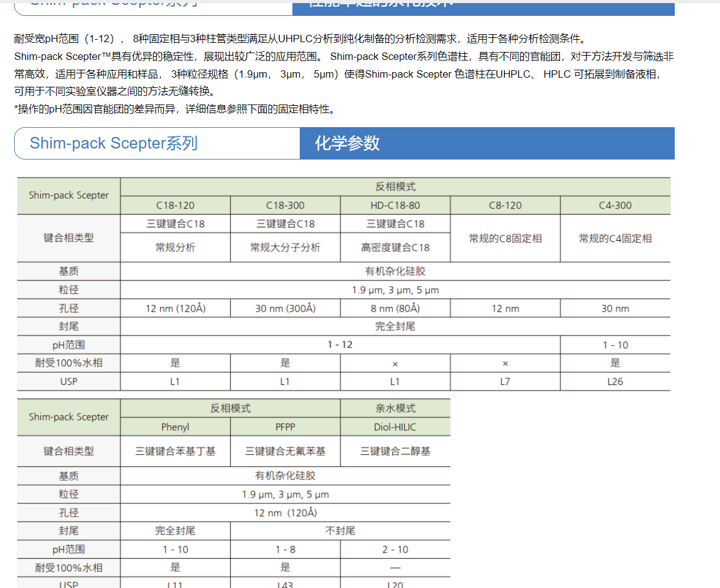Screen dimensions: 720x588
Task: Select the C18-300 column header
Action: 285,205
